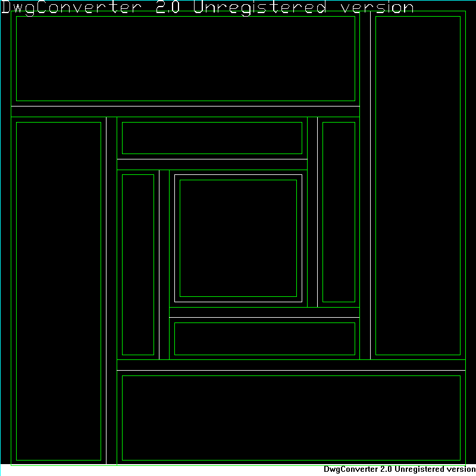This screenshot has height=476, width=476.
Task: Select the short wide rectangle directly above the center square
Action: (x=212, y=138)
